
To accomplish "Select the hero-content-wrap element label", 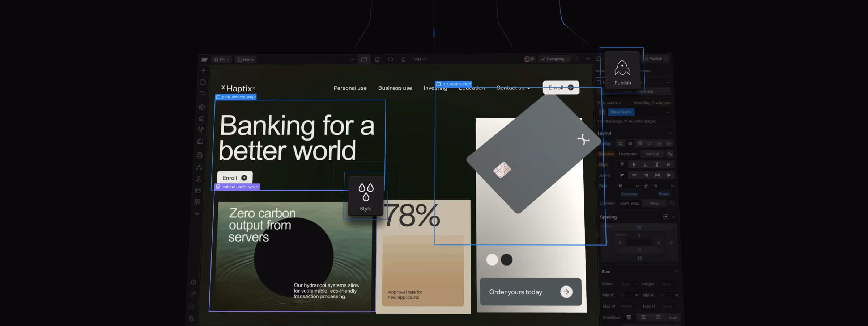I will pos(236,97).
